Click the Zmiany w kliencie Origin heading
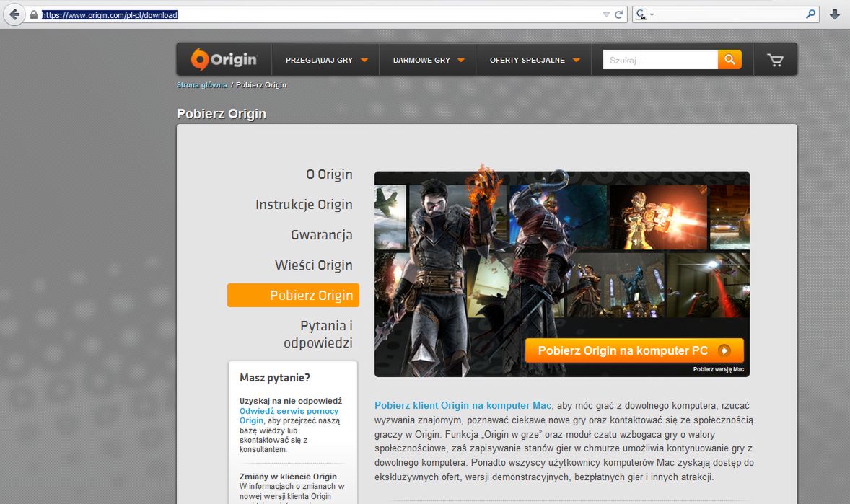This screenshot has height=504, width=850. point(288,477)
